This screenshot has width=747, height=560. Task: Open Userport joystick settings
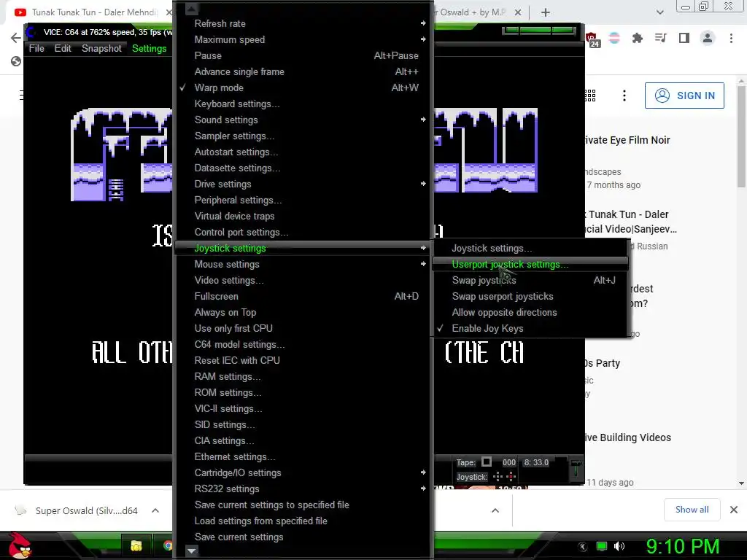(x=530, y=264)
